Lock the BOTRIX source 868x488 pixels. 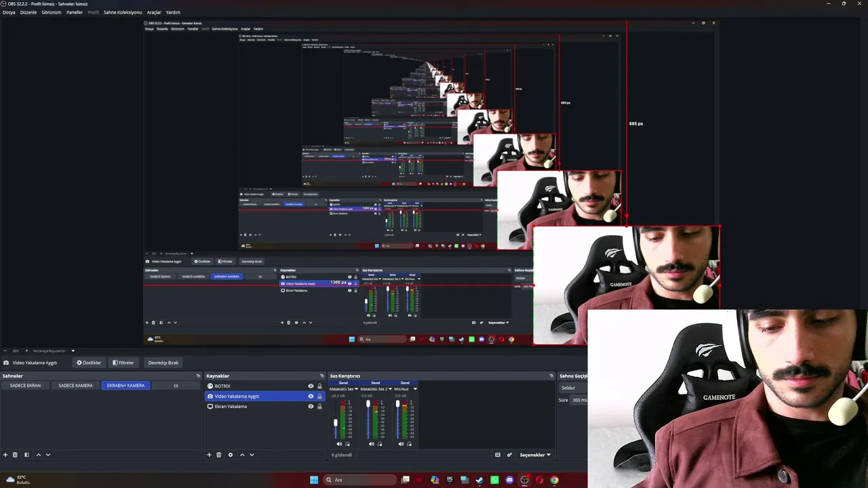(x=319, y=386)
